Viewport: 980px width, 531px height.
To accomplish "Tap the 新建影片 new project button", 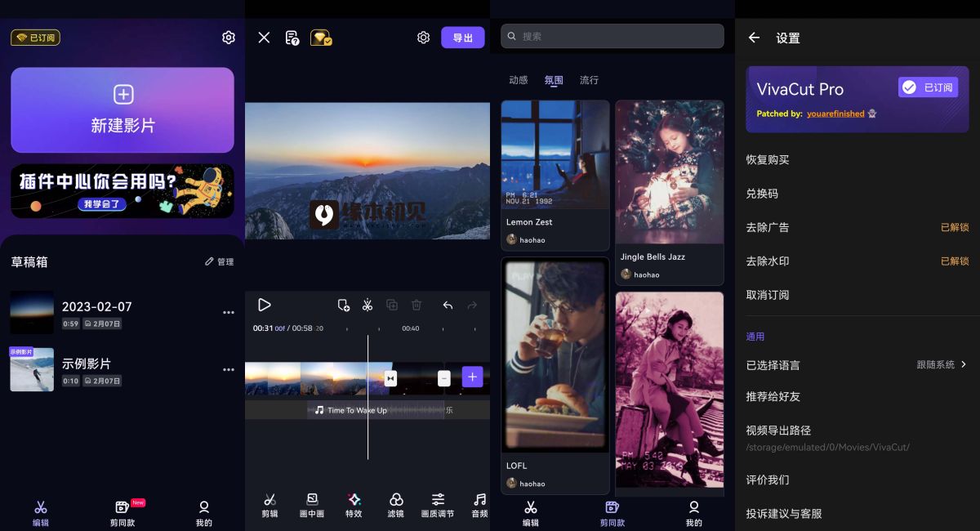I will pyautogui.click(x=122, y=110).
